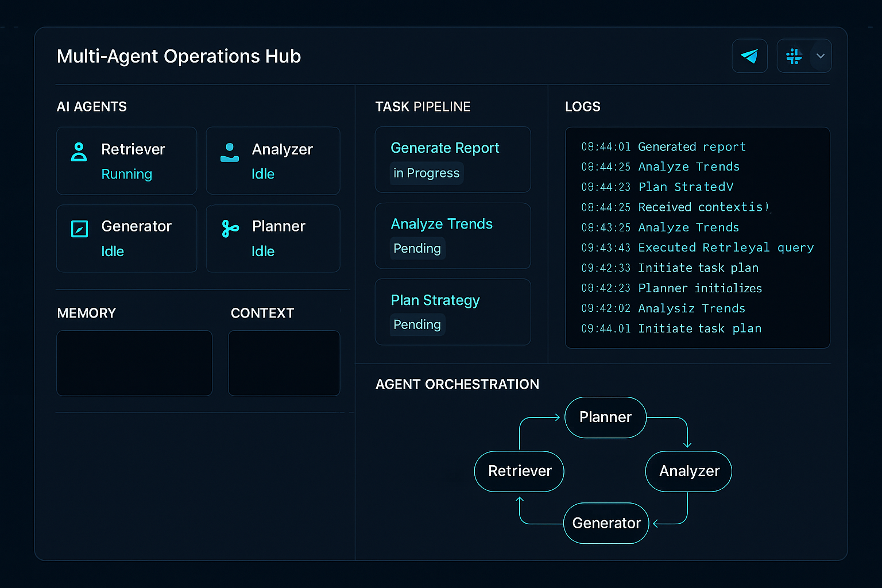Switch to the Task Pipeline section
Image resolution: width=882 pixels, height=588 pixels.
[x=423, y=106]
